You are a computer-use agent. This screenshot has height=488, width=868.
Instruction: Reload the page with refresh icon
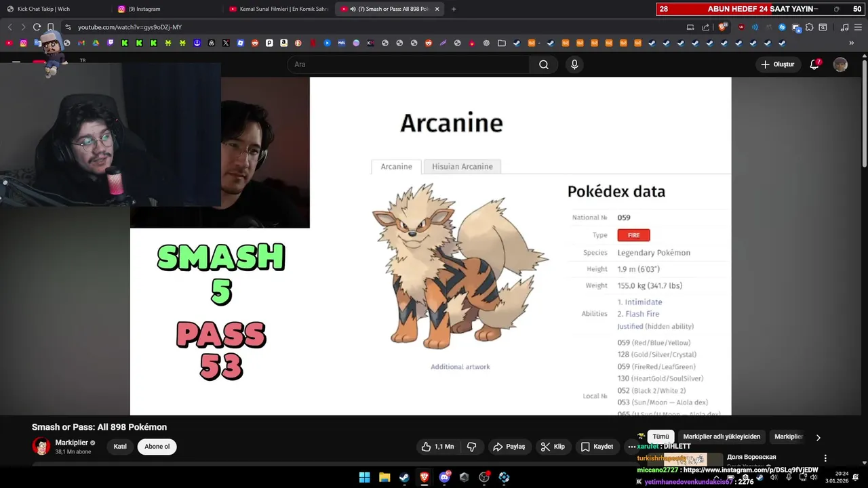click(x=37, y=27)
